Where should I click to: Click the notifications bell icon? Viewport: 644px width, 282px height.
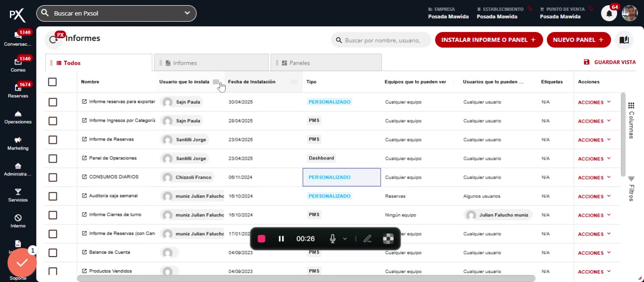tap(609, 14)
